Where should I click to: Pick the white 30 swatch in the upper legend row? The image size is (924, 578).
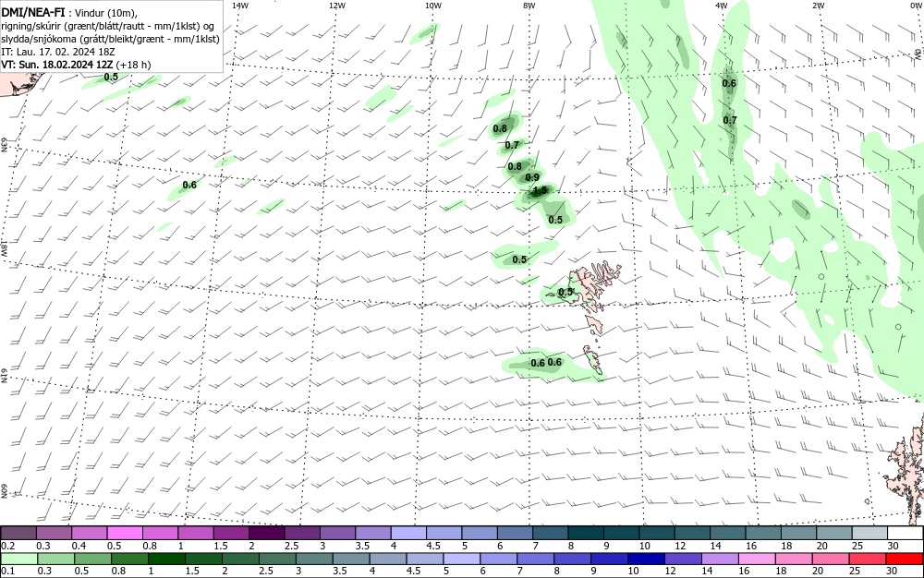pyautogui.click(x=906, y=534)
